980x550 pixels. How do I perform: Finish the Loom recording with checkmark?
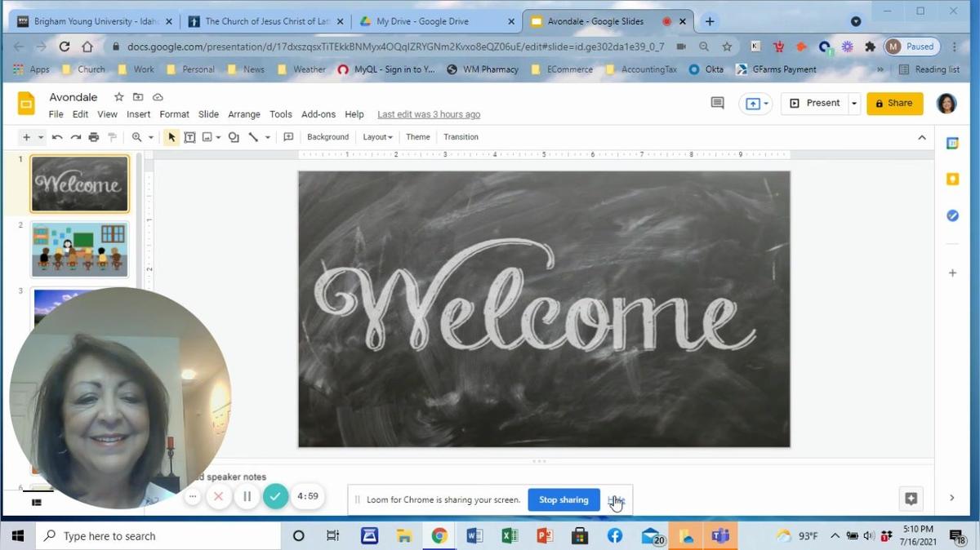point(276,495)
